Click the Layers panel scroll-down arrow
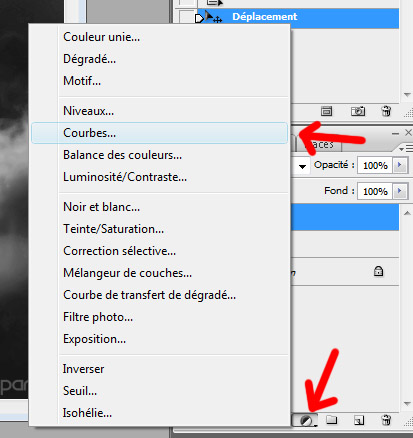 click(x=407, y=404)
